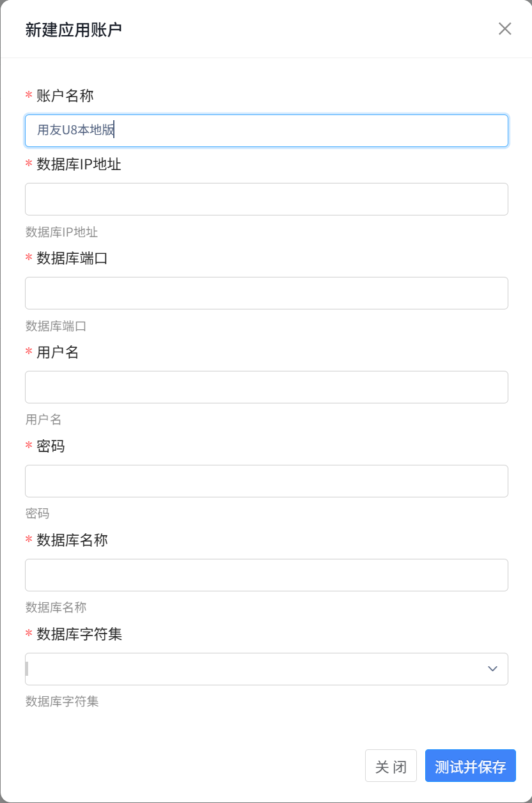
Task: Click the 账户名称 field containing 用友U8本地版
Action: 267,130
